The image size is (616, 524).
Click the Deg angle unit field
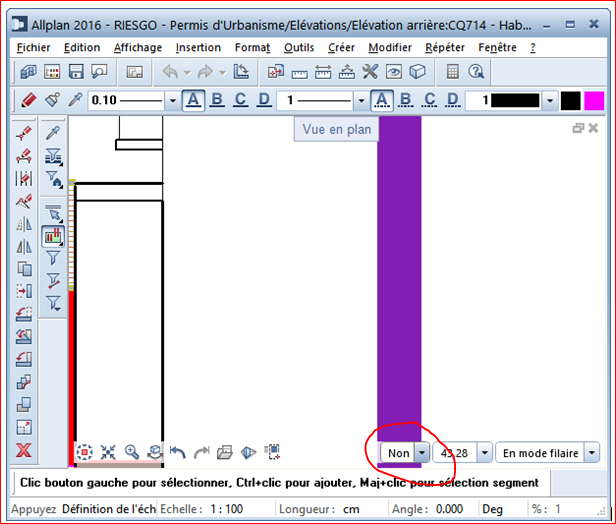492,509
